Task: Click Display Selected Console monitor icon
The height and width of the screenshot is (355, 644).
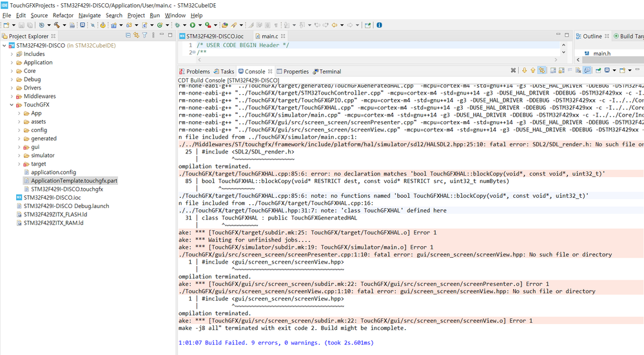Action: (x=607, y=71)
